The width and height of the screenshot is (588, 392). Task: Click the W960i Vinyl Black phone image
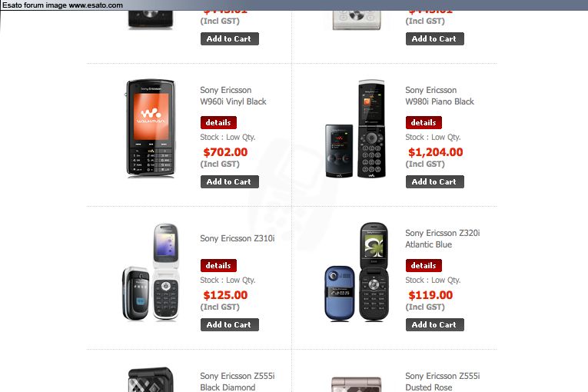point(151,128)
